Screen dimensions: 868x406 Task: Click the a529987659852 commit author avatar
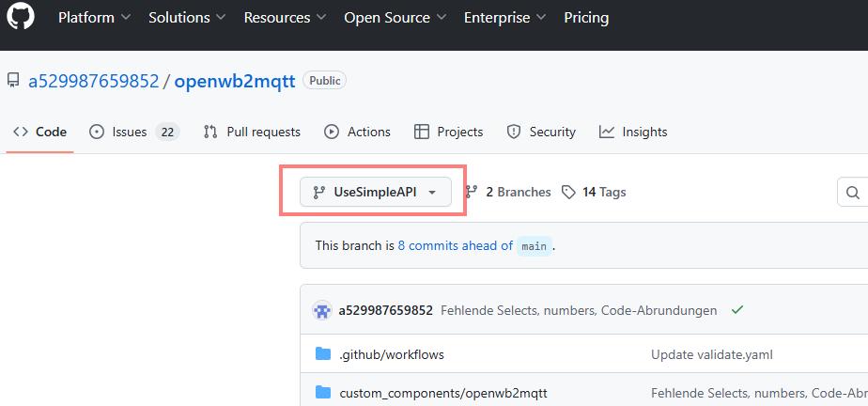coord(321,310)
